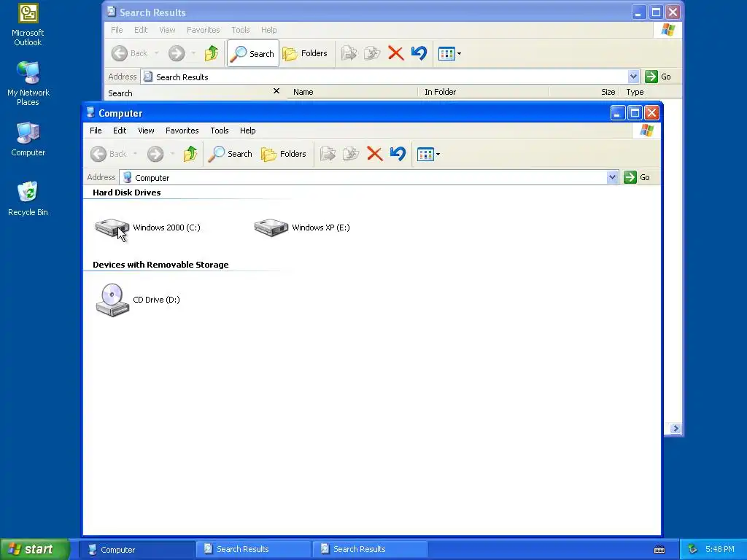Open Views icon in Computer window toolbar

coord(425,155)
